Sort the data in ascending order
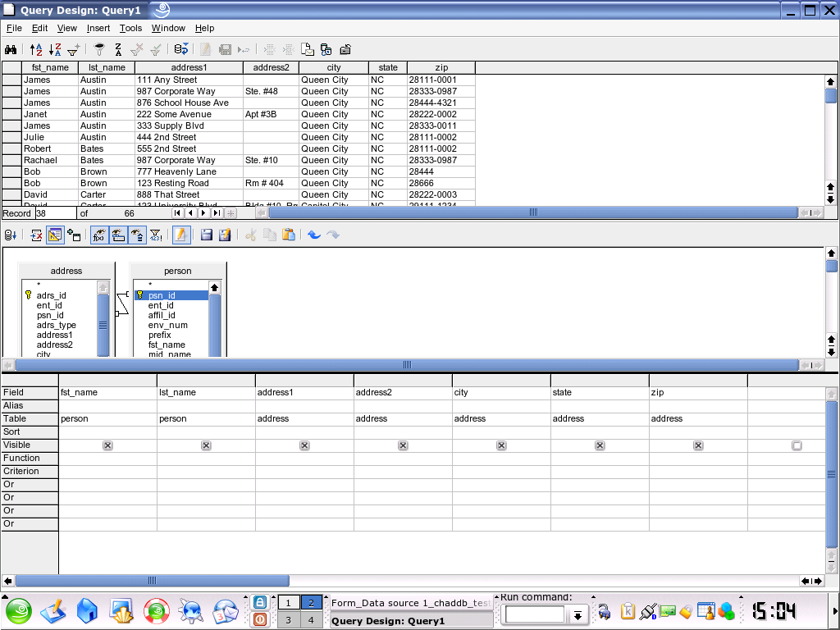 pos(35,49)
